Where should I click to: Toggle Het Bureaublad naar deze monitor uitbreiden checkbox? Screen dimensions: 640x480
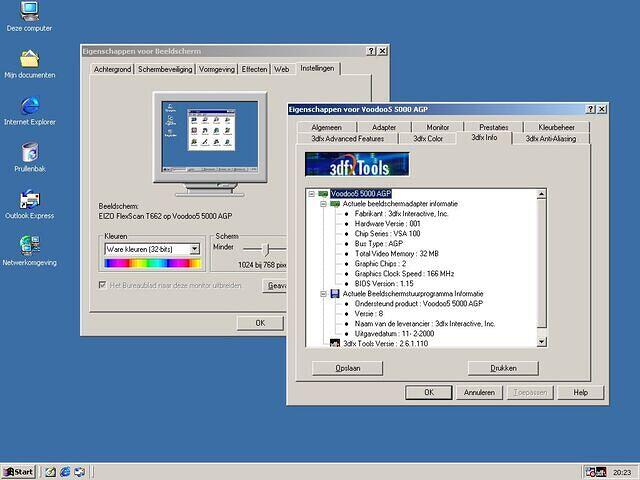[102, 285]
